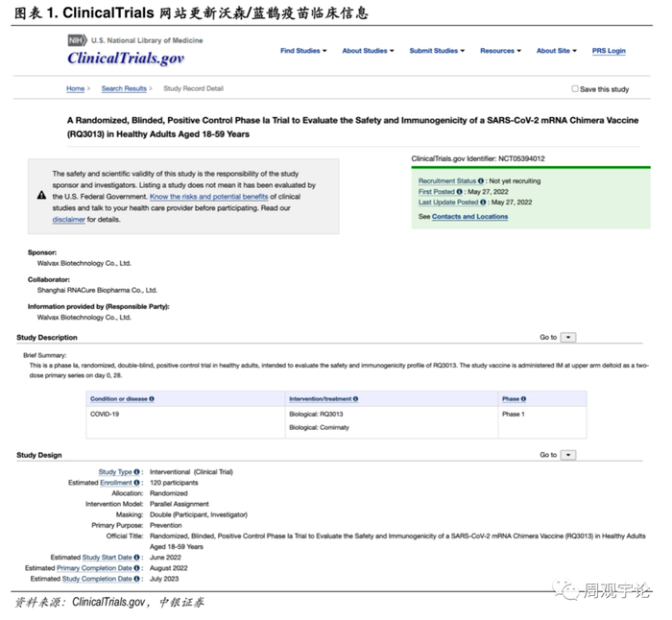Return to Search Results breadcrumb

click(x=124, y=88)
